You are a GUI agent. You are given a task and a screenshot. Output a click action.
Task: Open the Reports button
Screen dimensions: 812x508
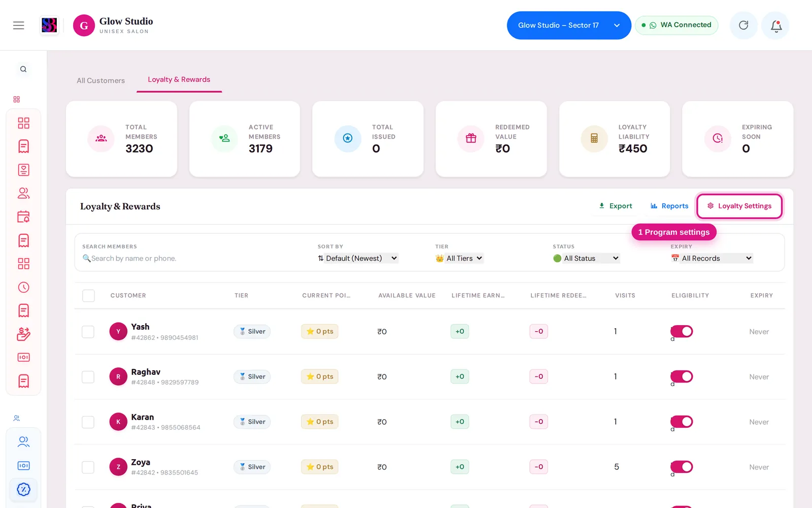click(x=669, y=206)
